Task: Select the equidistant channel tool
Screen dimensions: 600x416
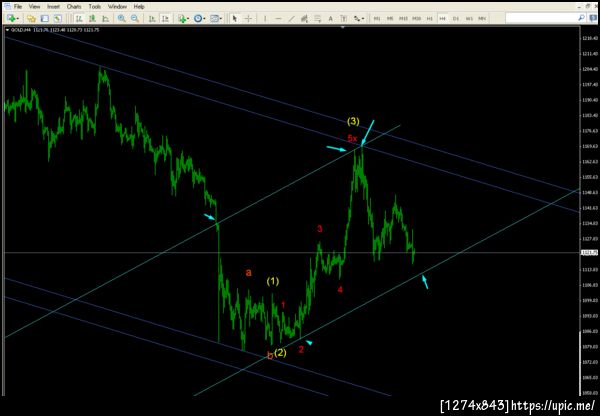Action: [305, 18]
